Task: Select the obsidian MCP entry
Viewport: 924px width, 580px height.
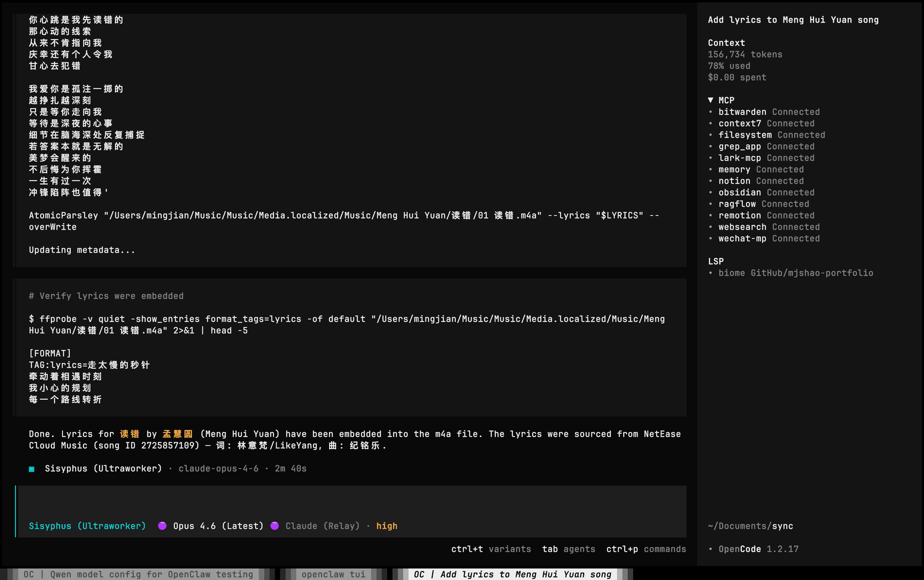Action: click(761, 192)
